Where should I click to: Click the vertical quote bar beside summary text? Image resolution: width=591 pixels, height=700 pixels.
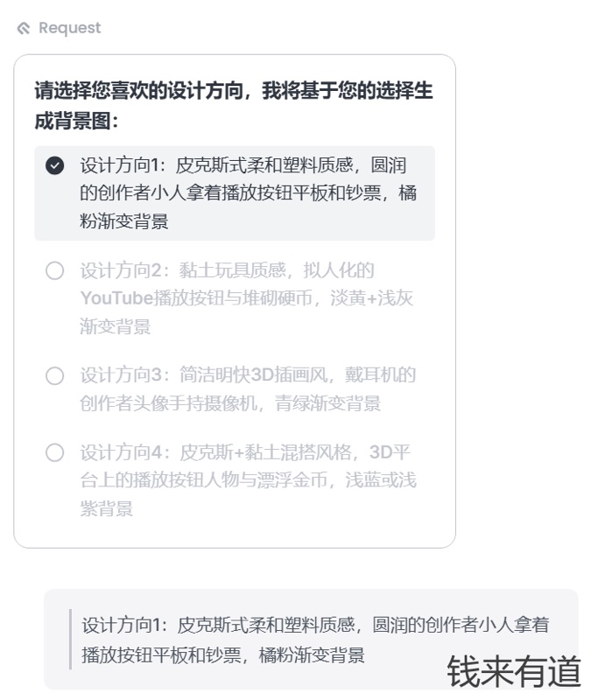[x=71, y=639]
